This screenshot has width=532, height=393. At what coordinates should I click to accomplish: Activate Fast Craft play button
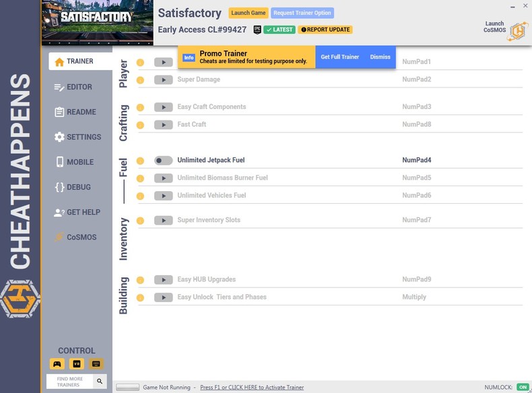click(x=163, y=124)
